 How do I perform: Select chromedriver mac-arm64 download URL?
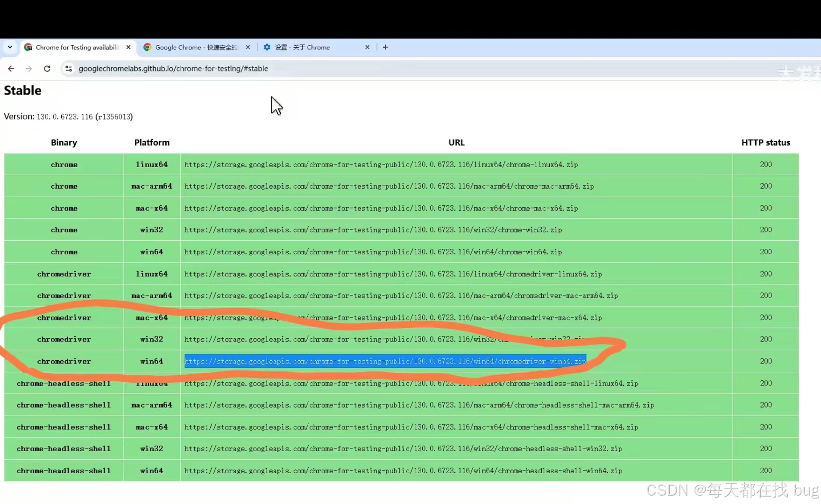click(401, 295)
